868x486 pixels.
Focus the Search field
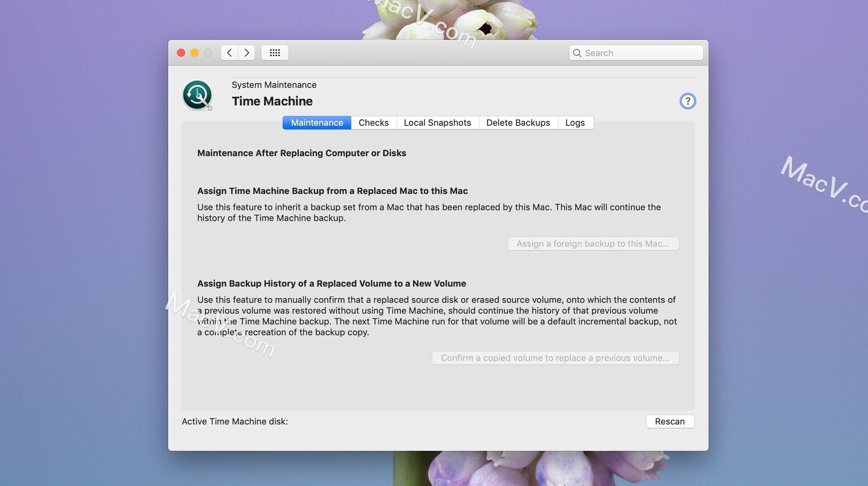point(636,53)
